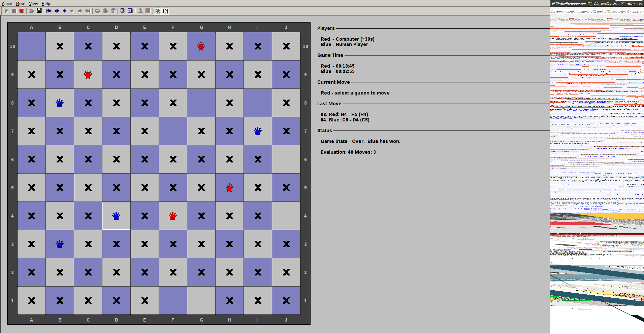Click the blocked square J10
The image size is (644, 334).
(286, 46)
